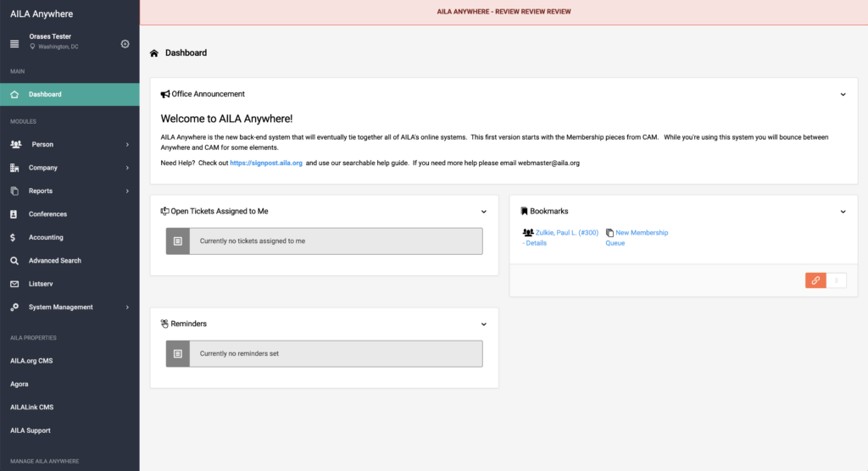Click the Office Announcement megaphone icon
The width and height of the screenshot is (868, 471).
[x=165, y=94]
